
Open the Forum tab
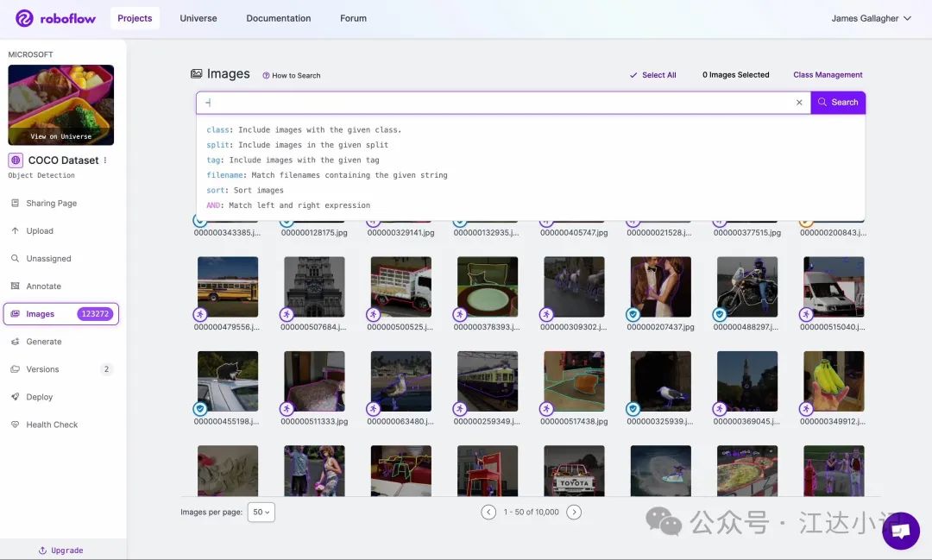click(353, 18)
